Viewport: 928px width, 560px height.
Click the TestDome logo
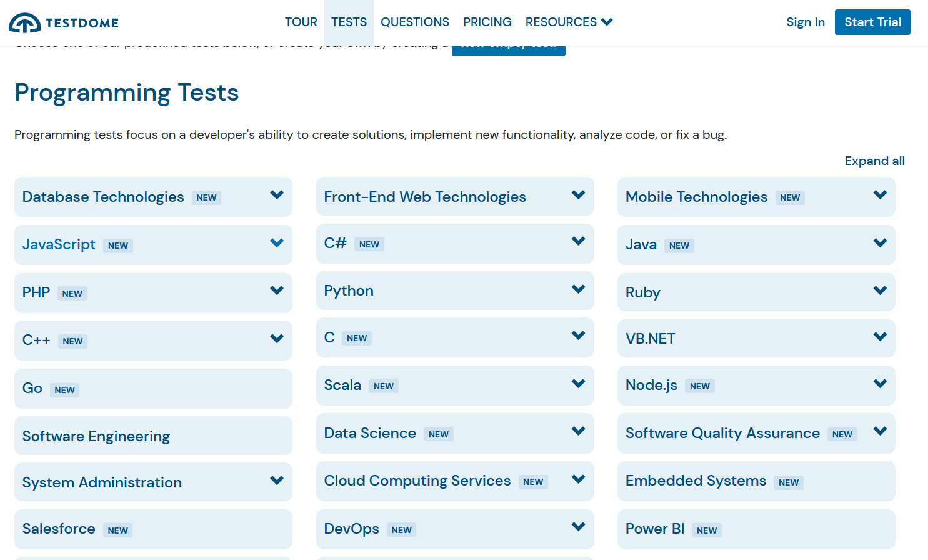click(64, 22)
